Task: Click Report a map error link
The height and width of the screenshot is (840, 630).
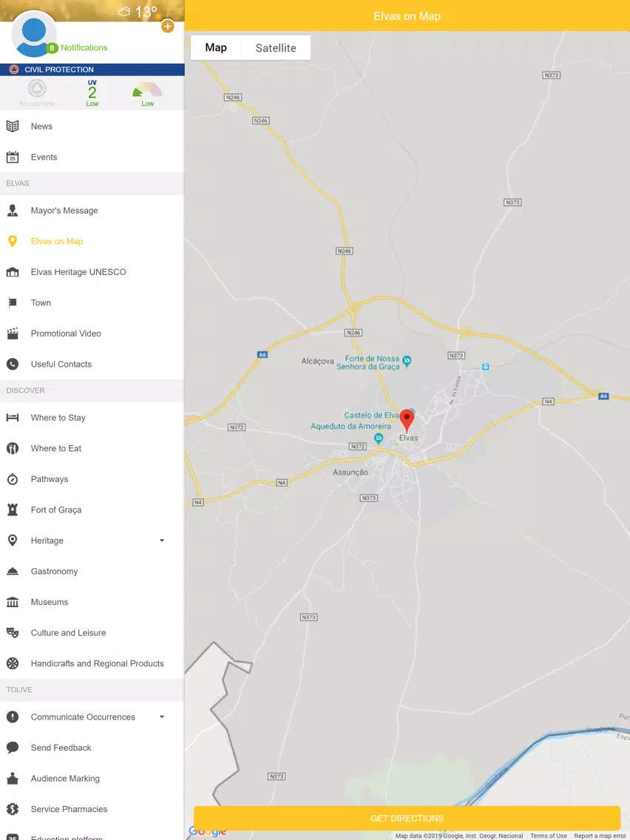Action: (x=600, y=836)
